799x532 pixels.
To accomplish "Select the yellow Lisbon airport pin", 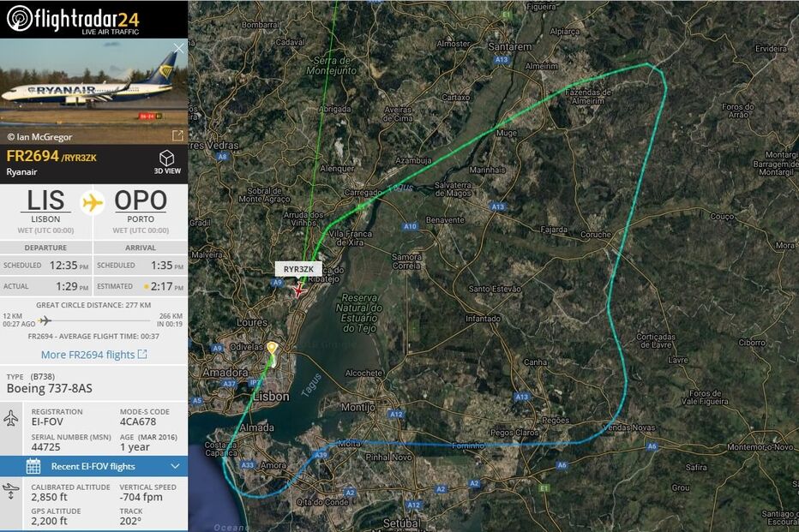I will tap(272, 350).
